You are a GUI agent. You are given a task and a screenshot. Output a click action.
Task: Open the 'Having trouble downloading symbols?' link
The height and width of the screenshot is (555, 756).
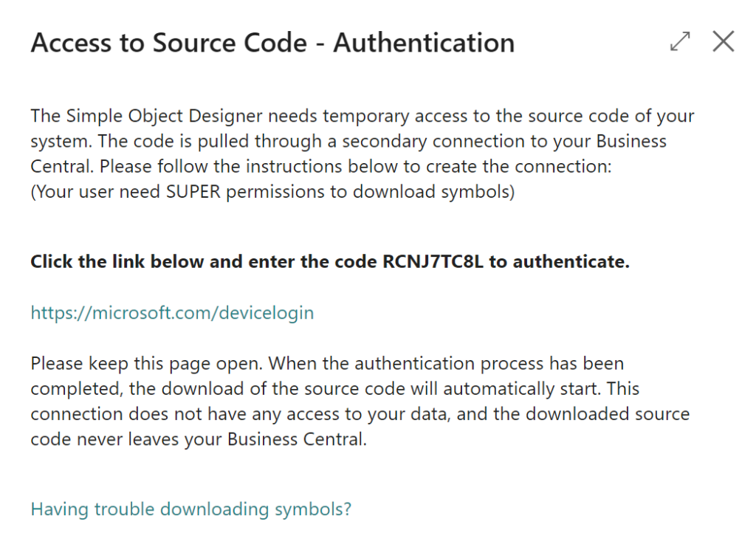coord(190,509)
